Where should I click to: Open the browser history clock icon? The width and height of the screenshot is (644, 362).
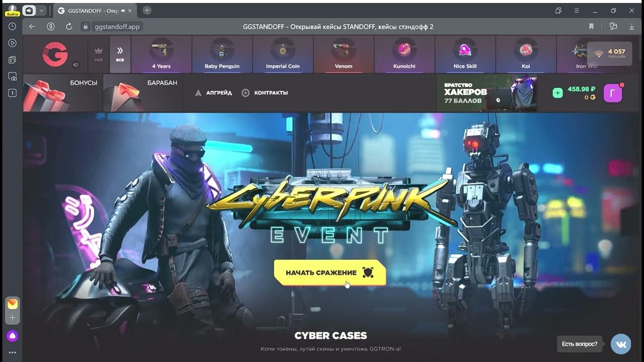tap(13, 26)
